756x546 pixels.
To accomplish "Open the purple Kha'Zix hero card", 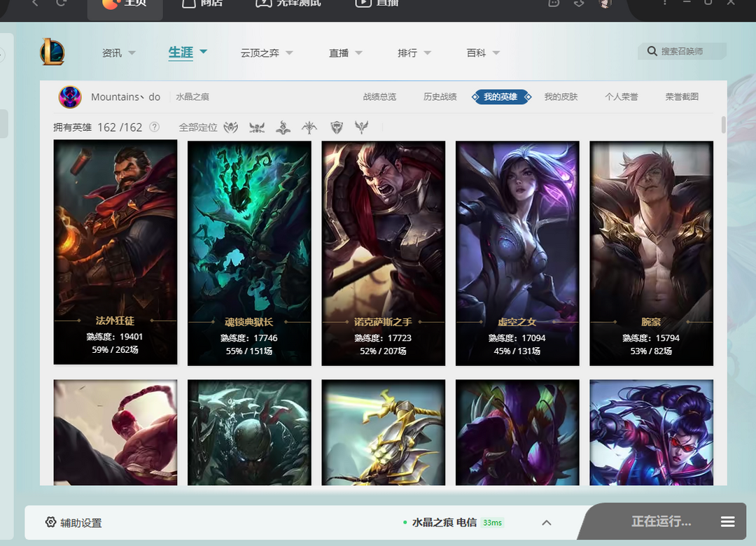I will [x=517, y=432].
